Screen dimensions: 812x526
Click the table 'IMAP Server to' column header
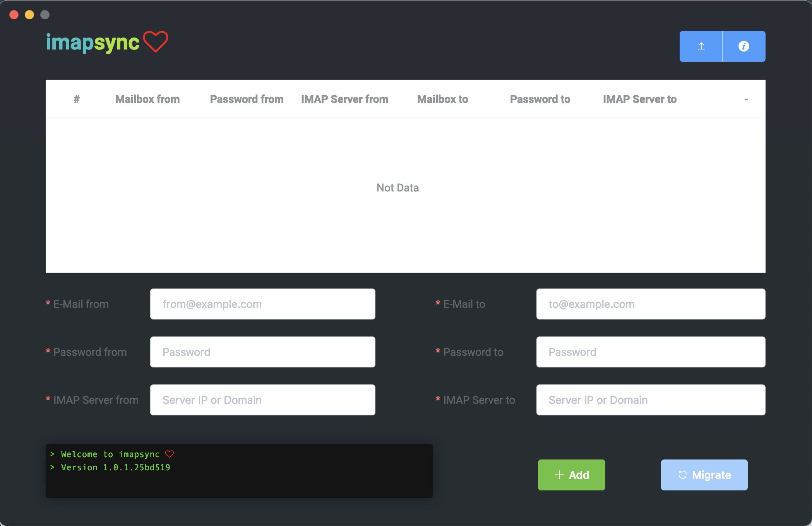[x=640, y=99]
